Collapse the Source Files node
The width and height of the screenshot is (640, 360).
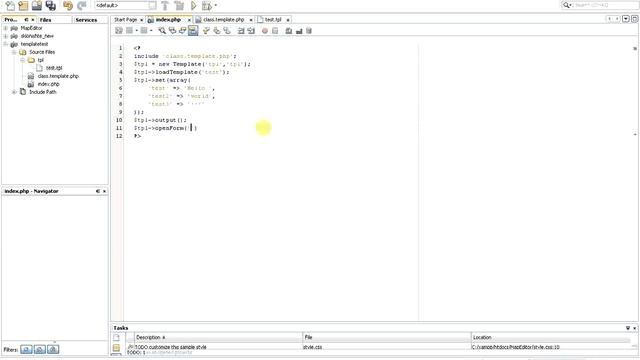(14, 52)
